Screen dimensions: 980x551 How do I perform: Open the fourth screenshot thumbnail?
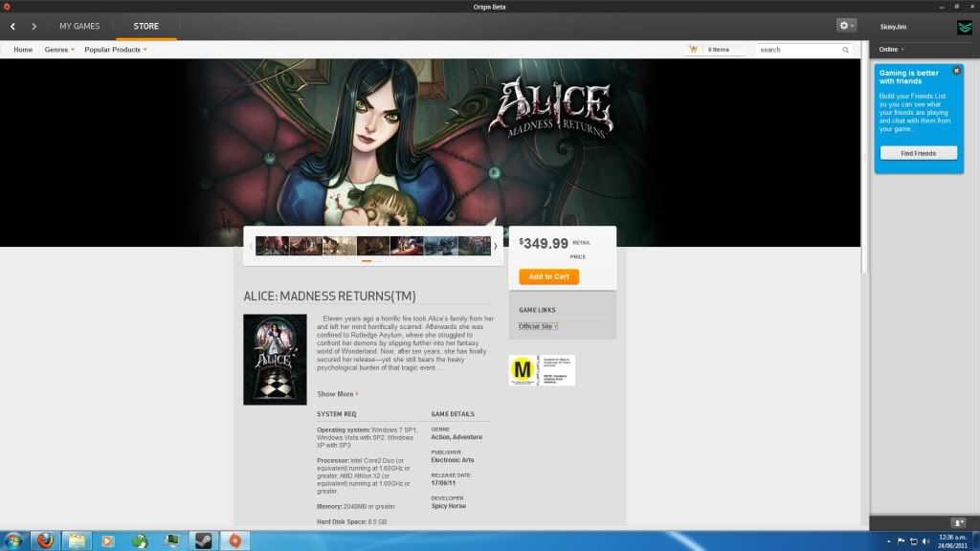click(373, 246)
